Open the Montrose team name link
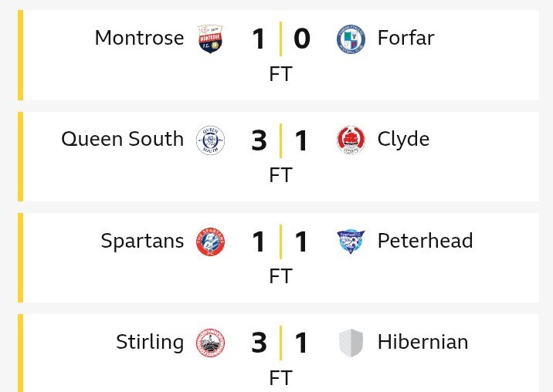The width and height of the screenshot is (553, 392). pos(139,38)
